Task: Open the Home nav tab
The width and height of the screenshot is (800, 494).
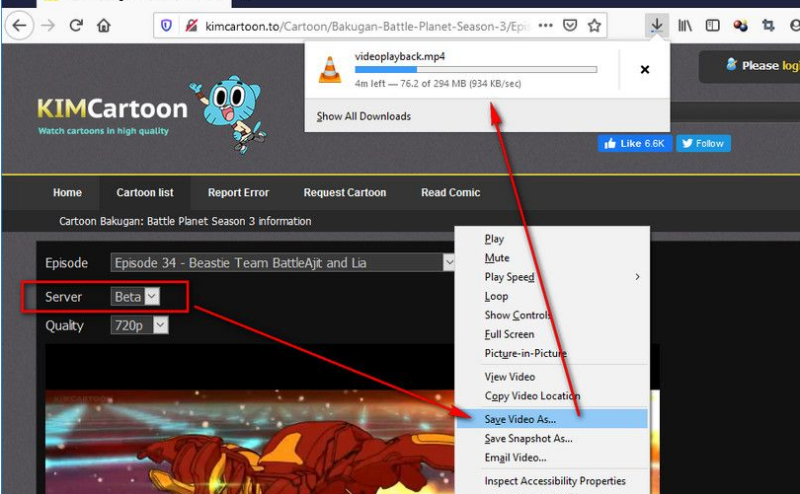Action: point(67,192)
